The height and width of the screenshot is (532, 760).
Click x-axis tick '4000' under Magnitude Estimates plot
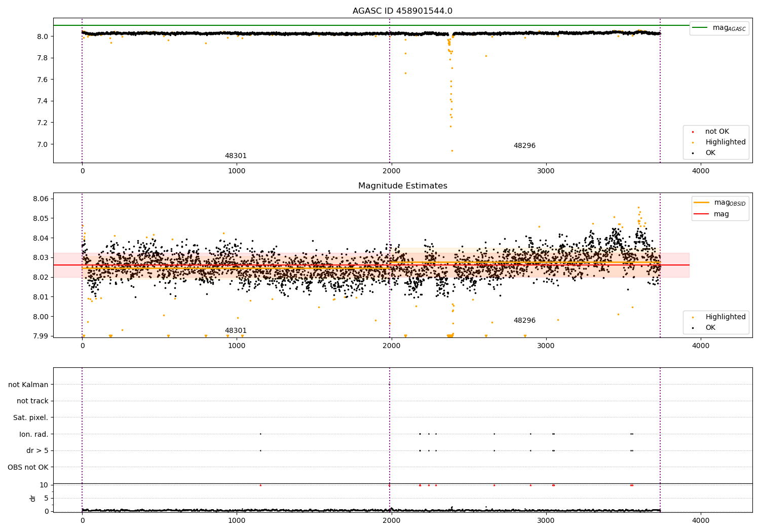[x=701, y=346]
